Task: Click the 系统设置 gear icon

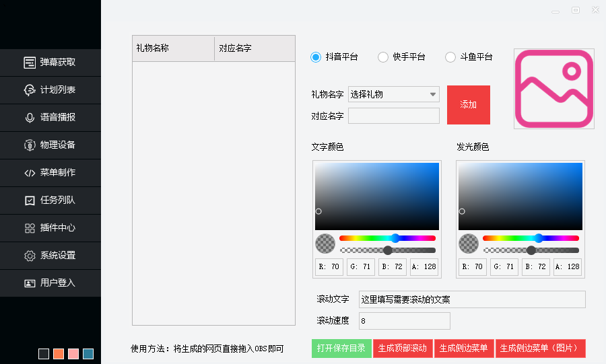Action: tap(30, 256)
